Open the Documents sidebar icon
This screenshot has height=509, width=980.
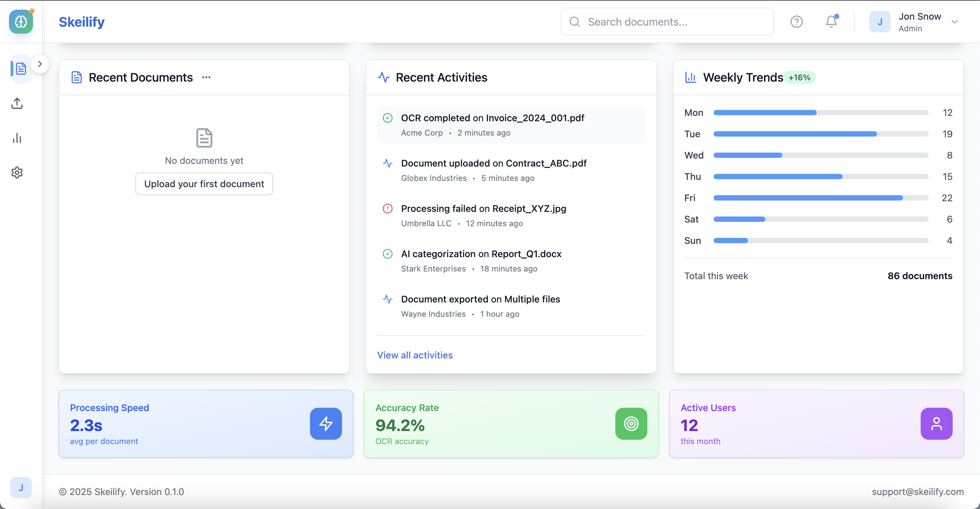(x=21, y=69)
